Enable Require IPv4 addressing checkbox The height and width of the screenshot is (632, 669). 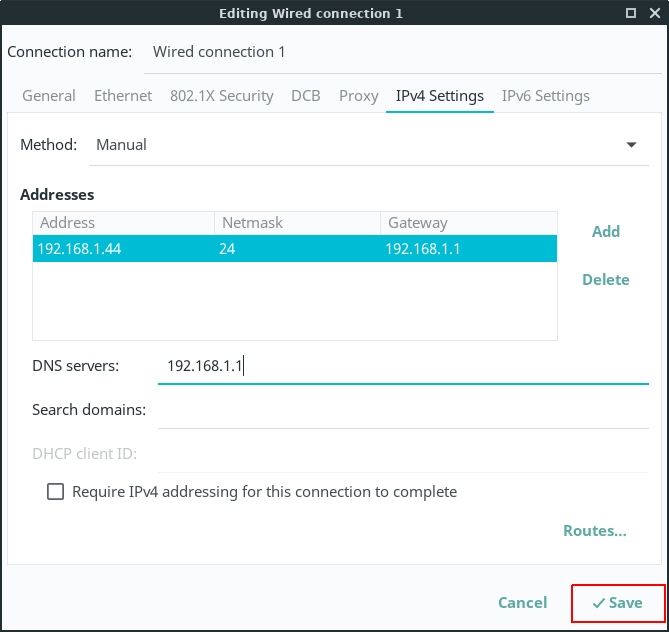55,492
